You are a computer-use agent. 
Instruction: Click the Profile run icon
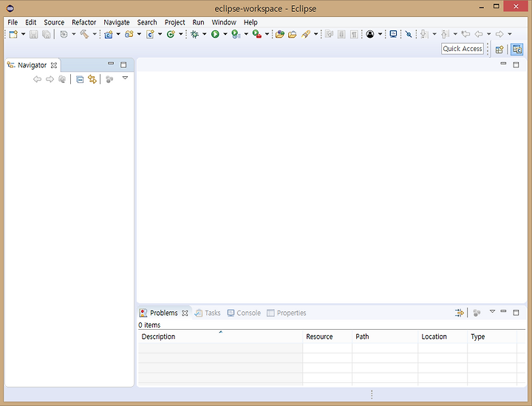[236, 34]
